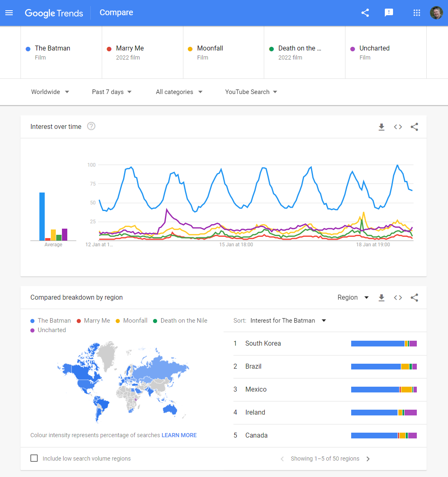The height and width of the screenshot is (477, 448).
Task: Click the Death on the Nile green average bar
Action: tap(59, 238)
